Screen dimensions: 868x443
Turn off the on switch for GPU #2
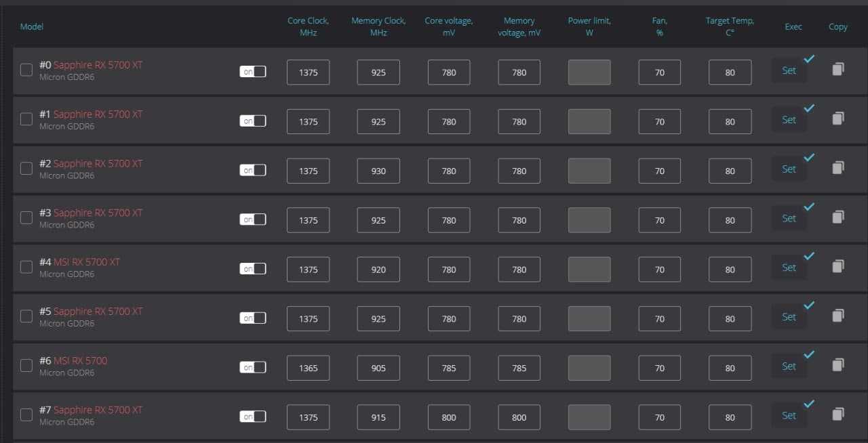click(x=253, y=170)
